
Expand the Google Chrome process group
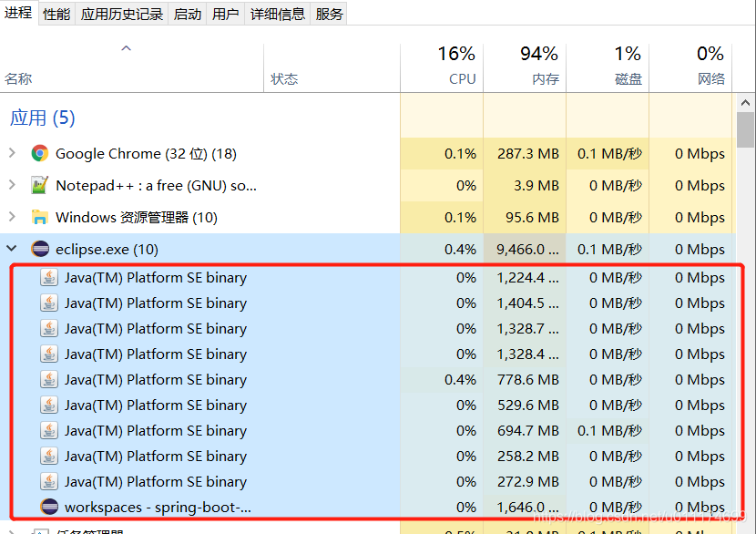(x=12, y=153)
